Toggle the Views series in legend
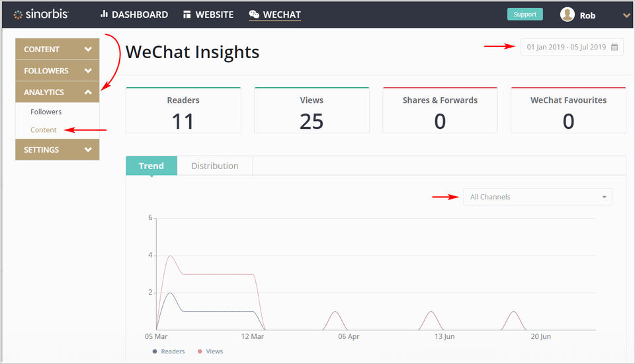Screen dimensions: 635x364 tap(210, 351)
